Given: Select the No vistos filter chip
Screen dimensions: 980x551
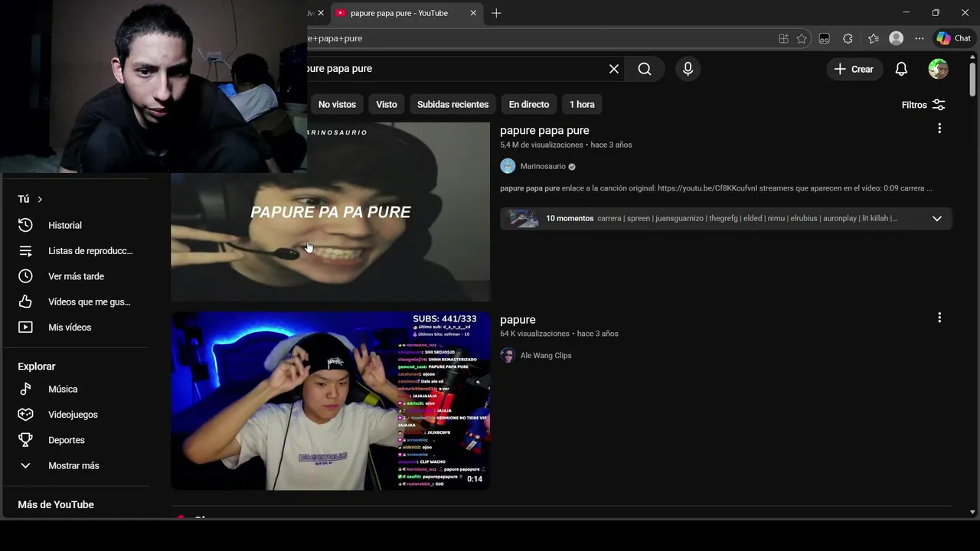Looking at the screenshot, I should click(337, 104).
